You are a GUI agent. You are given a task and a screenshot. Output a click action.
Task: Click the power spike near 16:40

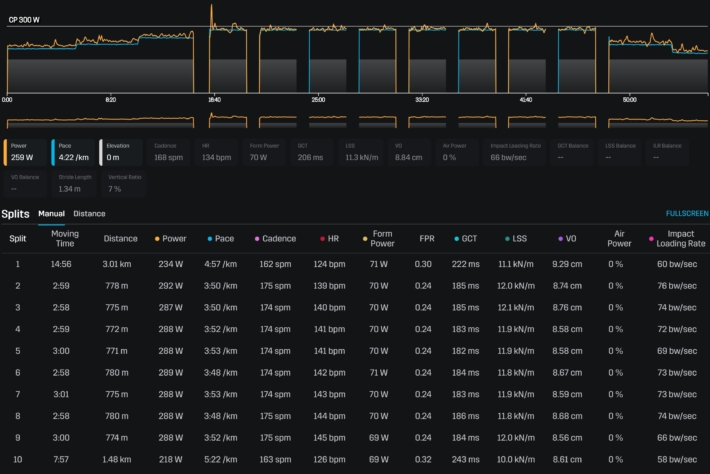click(212, 12)
